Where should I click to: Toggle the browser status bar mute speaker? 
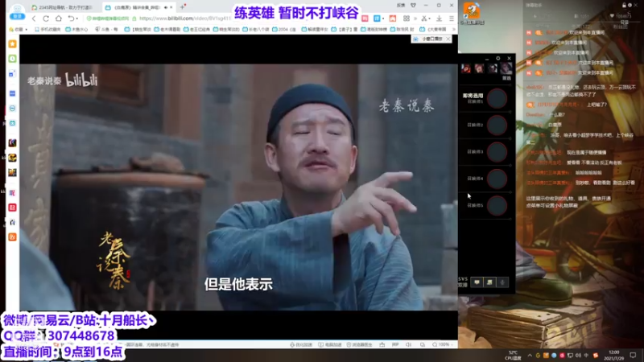[x=409, y=345]
